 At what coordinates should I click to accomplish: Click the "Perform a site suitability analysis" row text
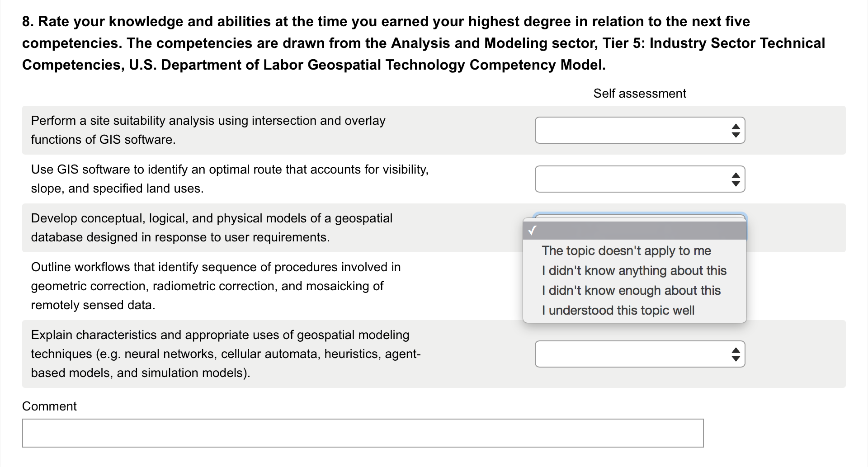pyautogui.click(x=208, y=130)
